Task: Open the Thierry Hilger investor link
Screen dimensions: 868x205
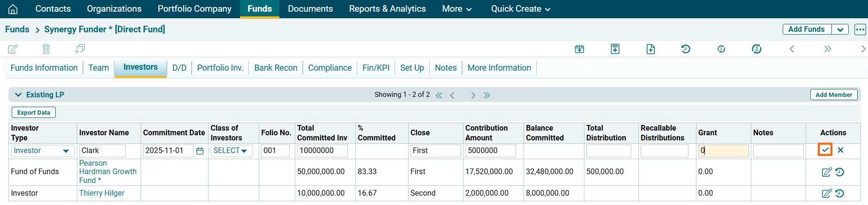Action: click(x=102, y=193)
